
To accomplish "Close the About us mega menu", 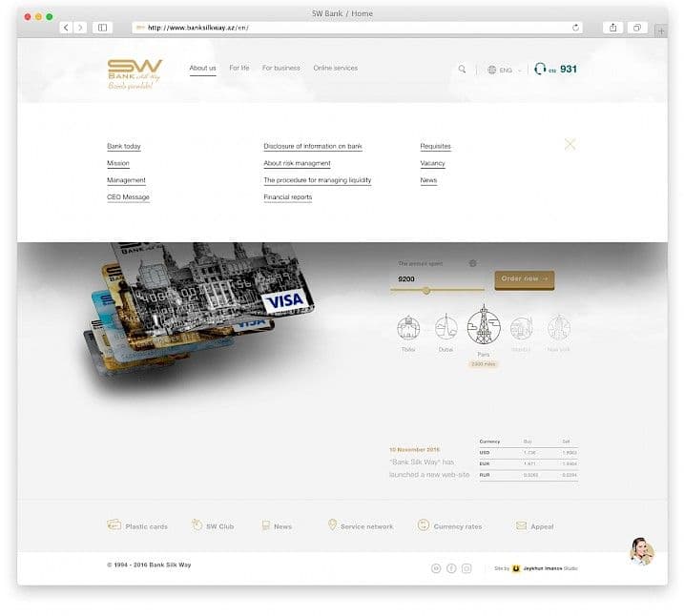I will [570, 144].
